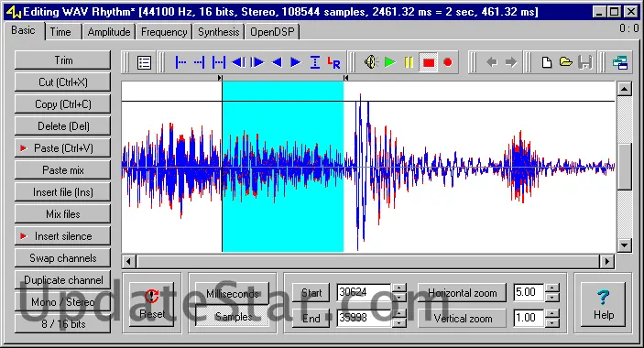The height and width of the screenshot is (348, 644).
Task: Click the horizontal scrollbar right arrow
Action: tap(607, 261)
